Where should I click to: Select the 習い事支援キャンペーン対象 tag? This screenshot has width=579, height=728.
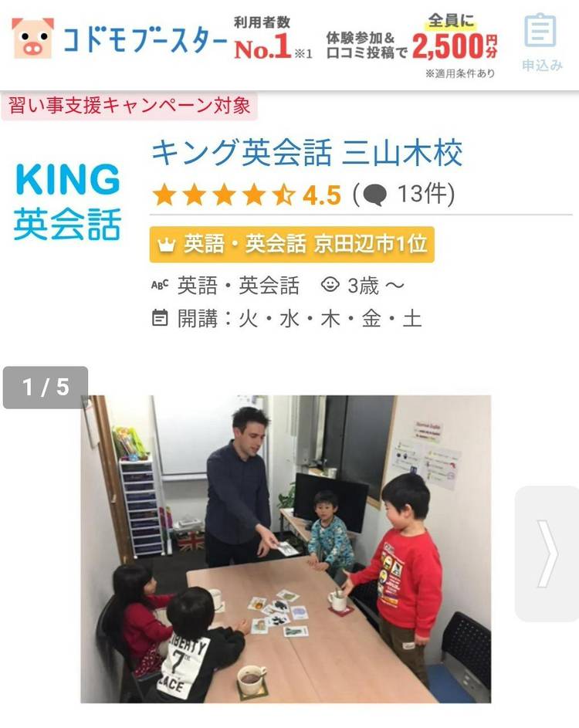pyautogui.click(x=130, y=106)
